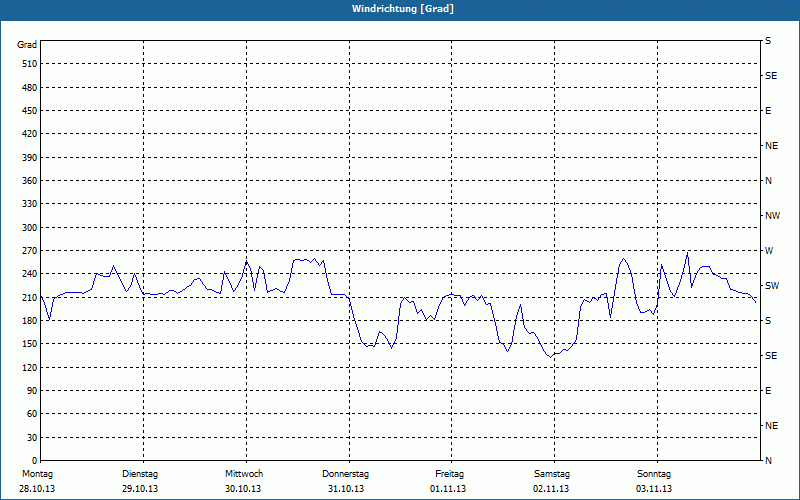Click the 'Freitag' day label
800x500 pixels.
449,474
